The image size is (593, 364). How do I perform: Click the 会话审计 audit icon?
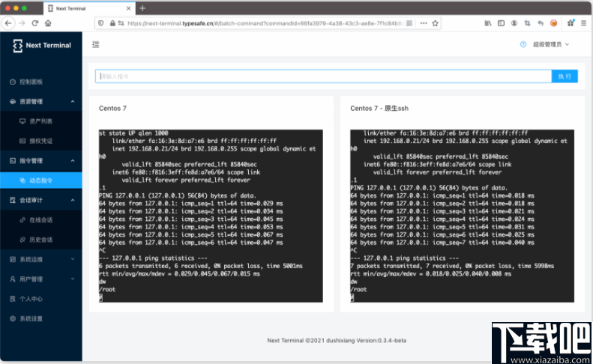[x=13, y=200]
